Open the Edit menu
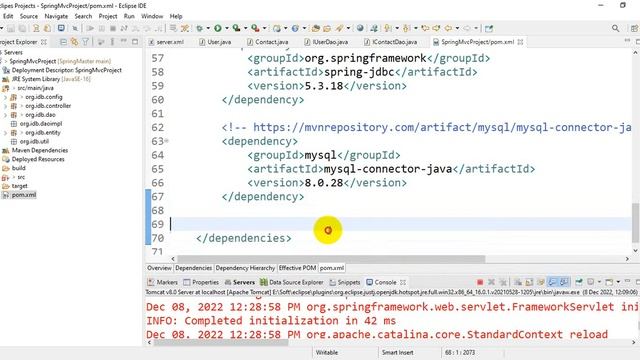Image resolution: width=640 pixels, height=360 pixels. point(8,16)
